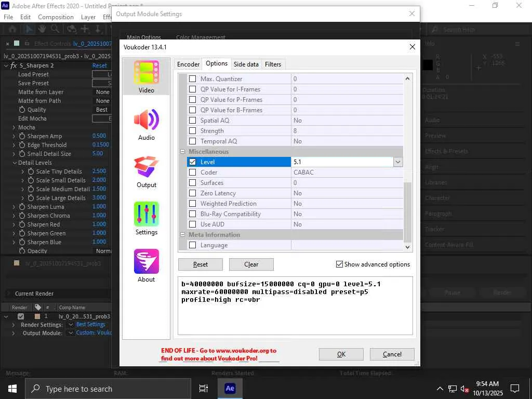532x399 pixels.
Task: Enable the QP Value for I-Frames checkbox
Action: pos(192,89)
